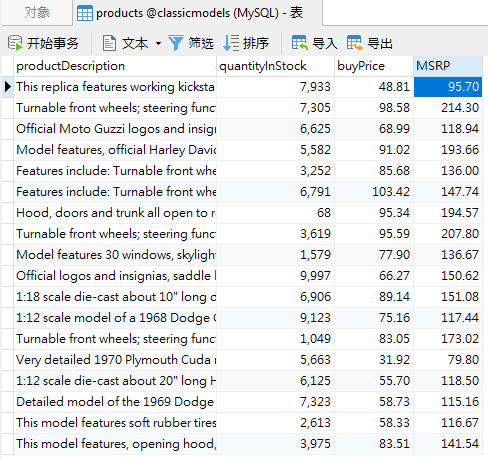Click the quantity cell 7,305
This screenshot has height=459, width=488.
point(276,108)
